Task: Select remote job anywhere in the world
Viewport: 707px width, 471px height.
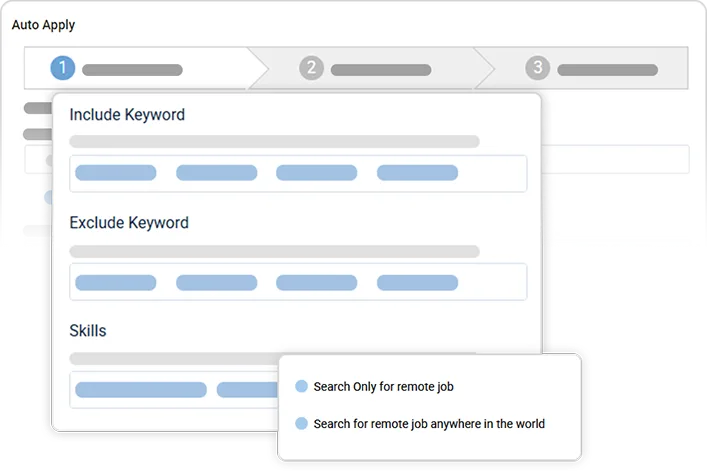Action: pos(302,424)
